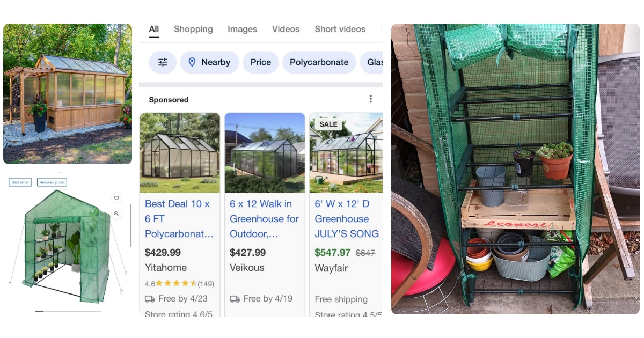Toggle the partially visible Glass filter chip

[373, 62]
